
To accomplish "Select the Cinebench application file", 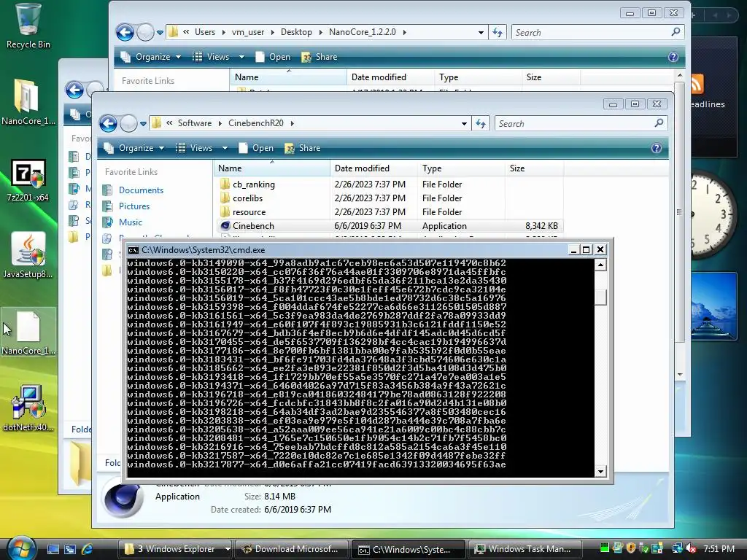I will [x=389, y=226].
